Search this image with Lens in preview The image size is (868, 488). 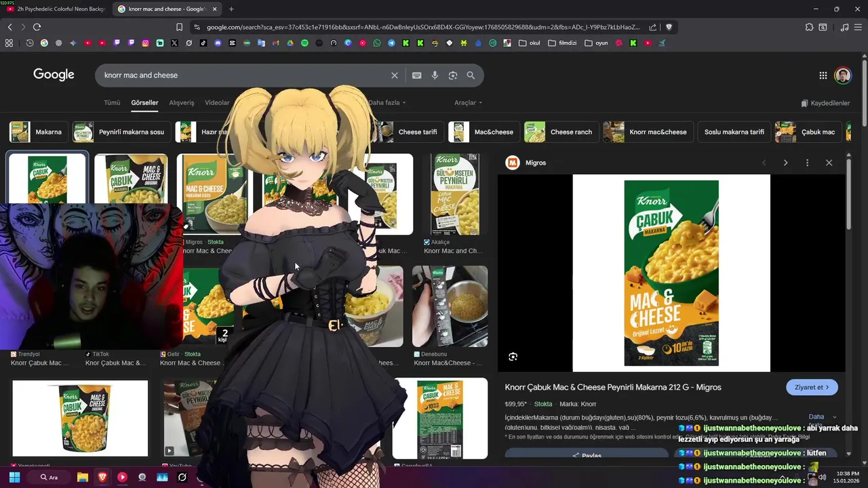click(x=513, y=357)
